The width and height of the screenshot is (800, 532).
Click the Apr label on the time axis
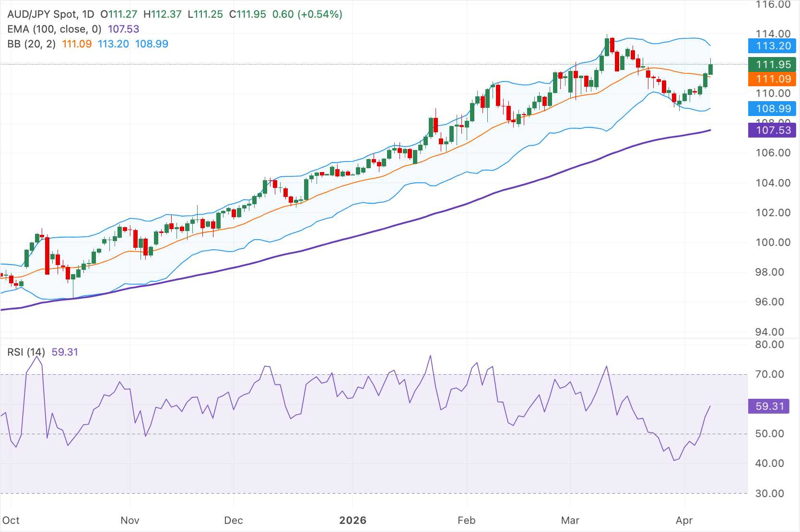pyautogui.click(x=685, y=520)
